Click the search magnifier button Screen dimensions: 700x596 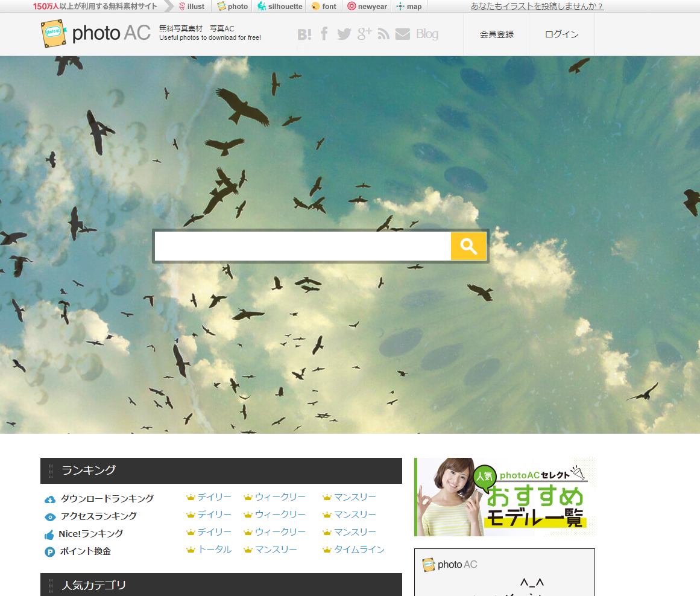pyautogui.click(x=468, y=246)
